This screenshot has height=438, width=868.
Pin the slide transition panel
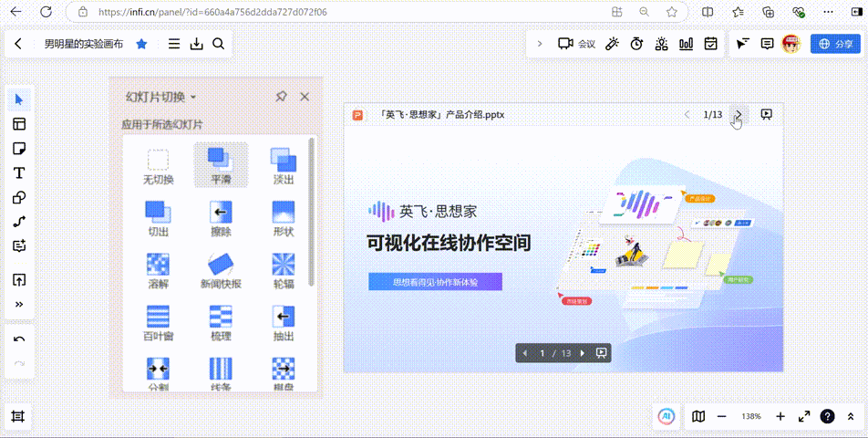(281, 97)
